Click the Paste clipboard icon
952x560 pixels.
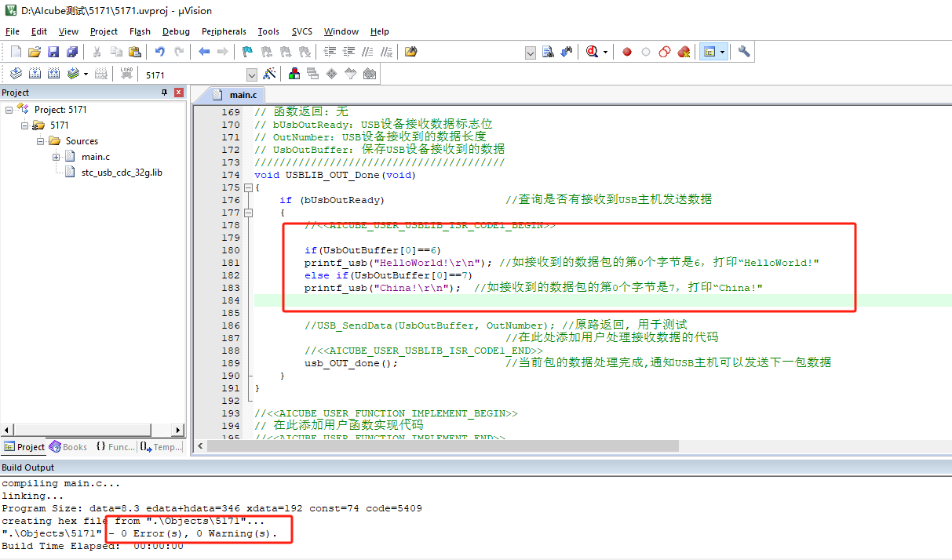click(135, 52)
